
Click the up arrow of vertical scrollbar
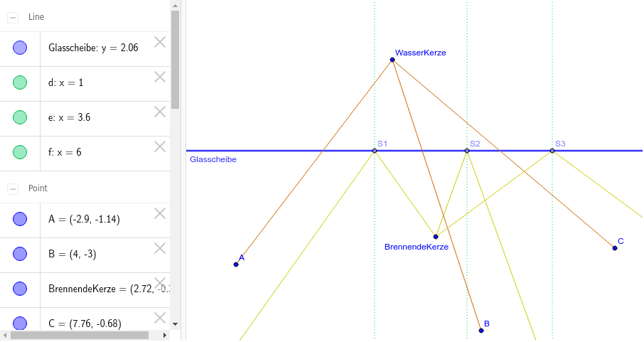pyautogui.click(x=176, y=6)
